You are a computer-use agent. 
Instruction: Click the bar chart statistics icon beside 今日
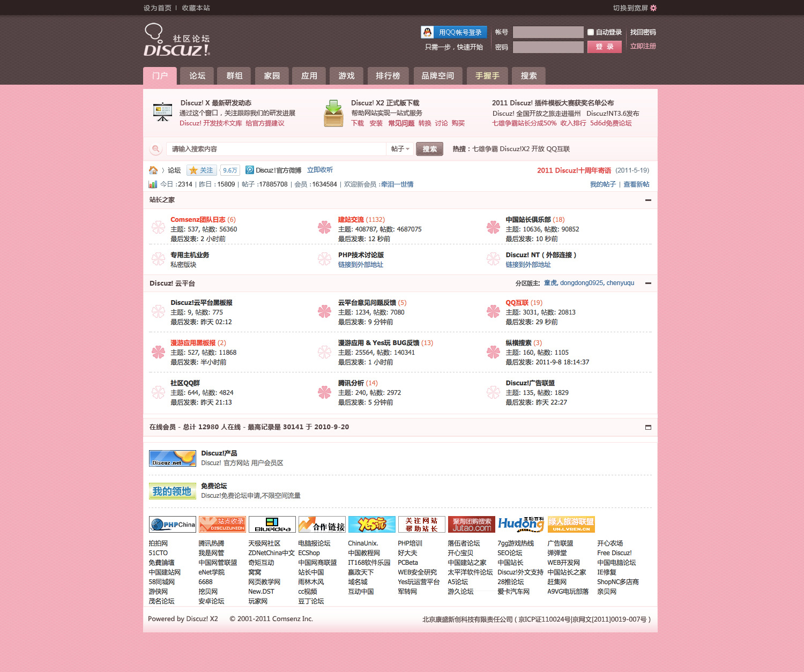point(153,184)
